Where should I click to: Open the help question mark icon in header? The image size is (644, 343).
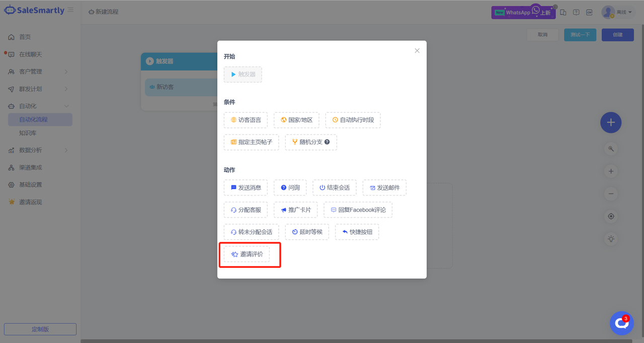(x=576, y=13)
